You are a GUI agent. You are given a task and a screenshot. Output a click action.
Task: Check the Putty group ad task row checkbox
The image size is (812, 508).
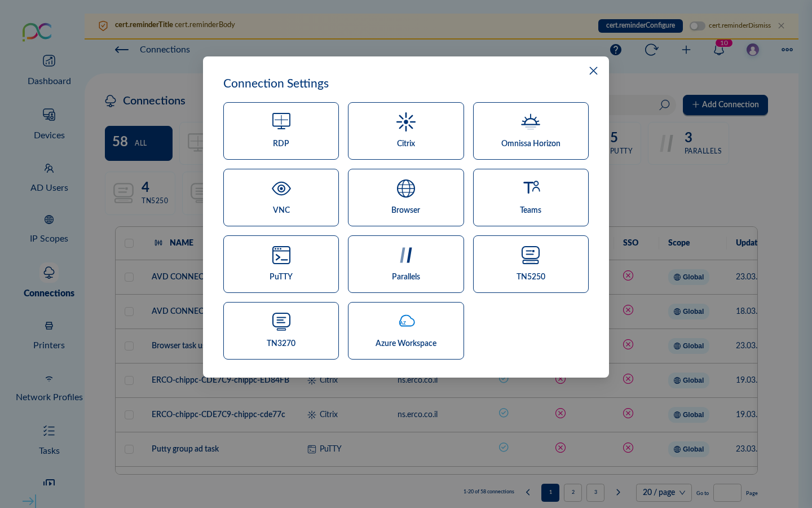(x=129, y=449)
